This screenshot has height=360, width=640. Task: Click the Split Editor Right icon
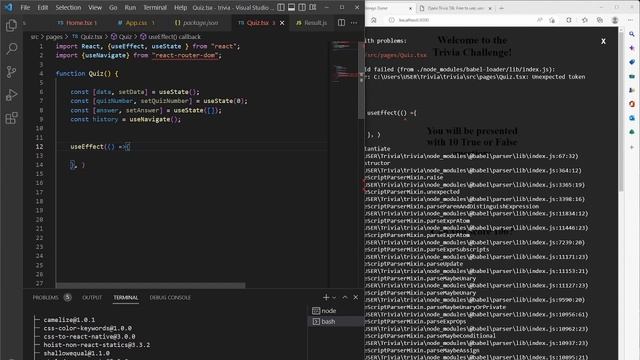point(341,23)
